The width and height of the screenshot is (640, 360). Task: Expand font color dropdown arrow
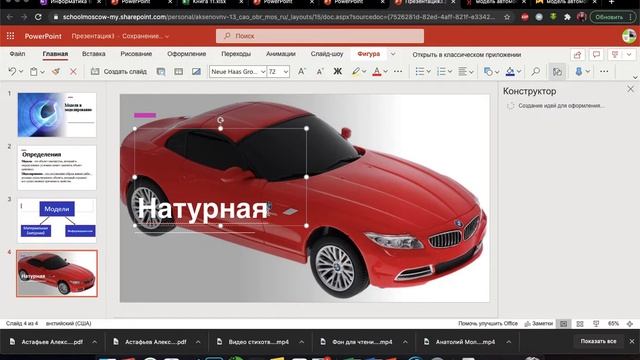[x=385, y=72]
